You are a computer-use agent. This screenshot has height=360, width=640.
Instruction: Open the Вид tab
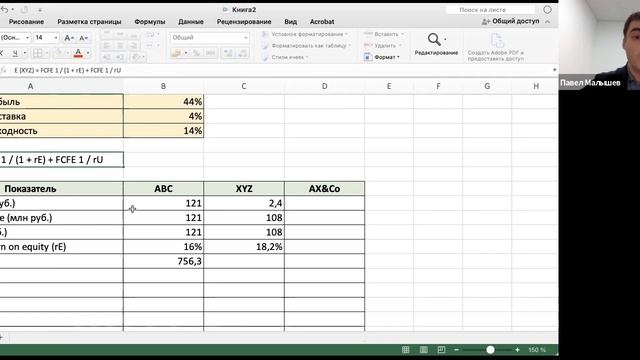pos(291,22)
